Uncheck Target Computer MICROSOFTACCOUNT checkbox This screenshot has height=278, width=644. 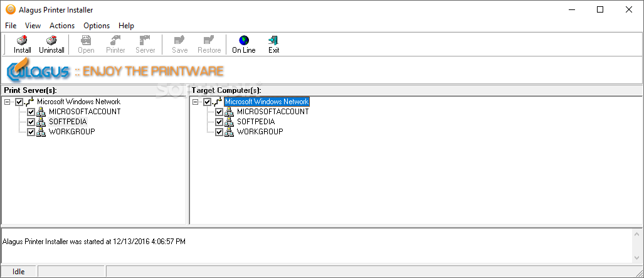click(219, 112)
